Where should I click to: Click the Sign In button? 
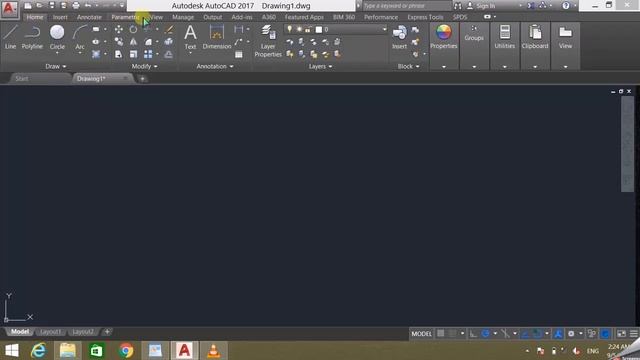click(x=481, y=6)
